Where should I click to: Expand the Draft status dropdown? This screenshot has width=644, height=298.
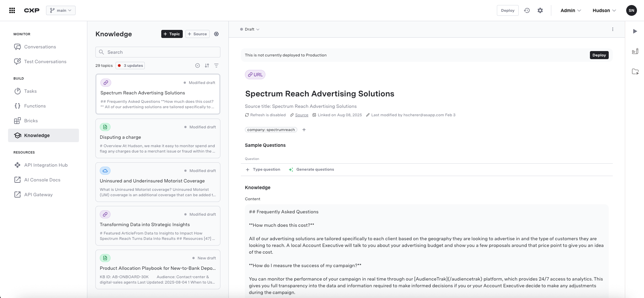[250, 29]
